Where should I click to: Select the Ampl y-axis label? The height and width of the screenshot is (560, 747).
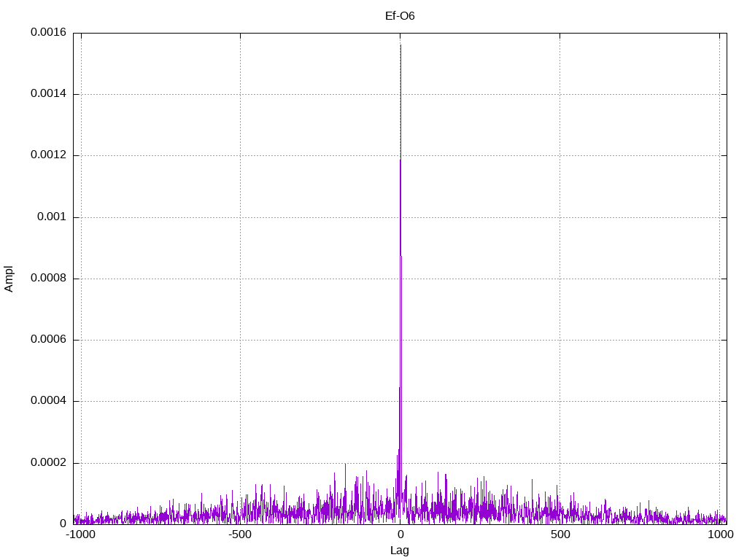pyautogui.click(x=9, y=279)
